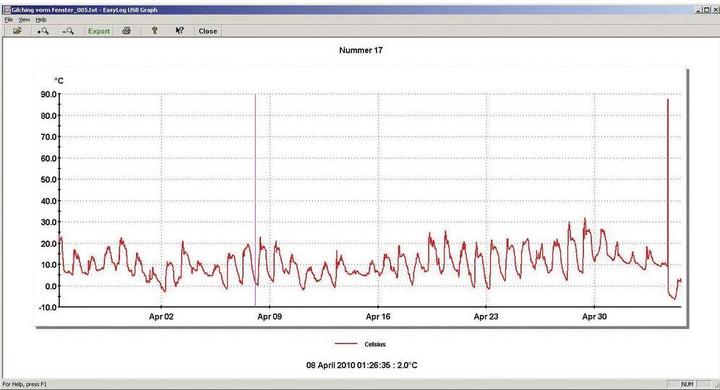Maximize the EasyLog USB Graph window
The width and height of the screenshot is (720, 390).
(x=706, y=9)
